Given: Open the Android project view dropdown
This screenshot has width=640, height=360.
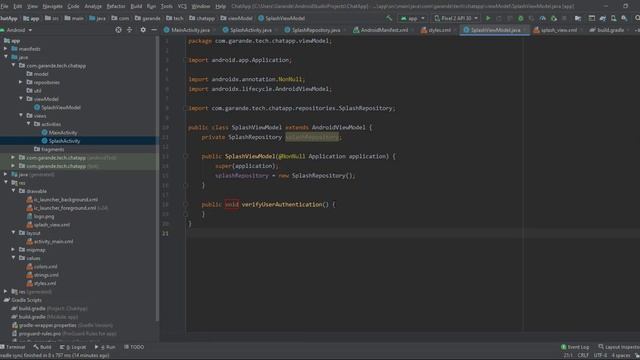Looking at the screenshot, I should coord(16,30).
